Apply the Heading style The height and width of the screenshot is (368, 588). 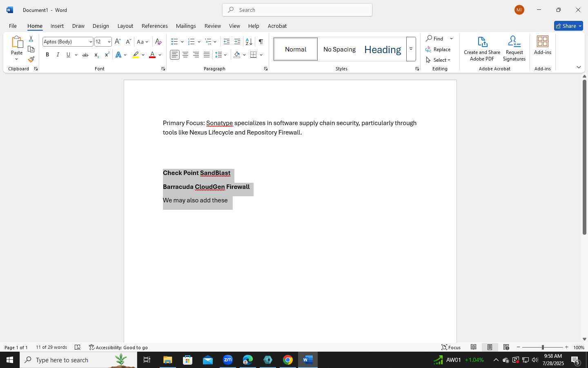click(x=383, y=49)
